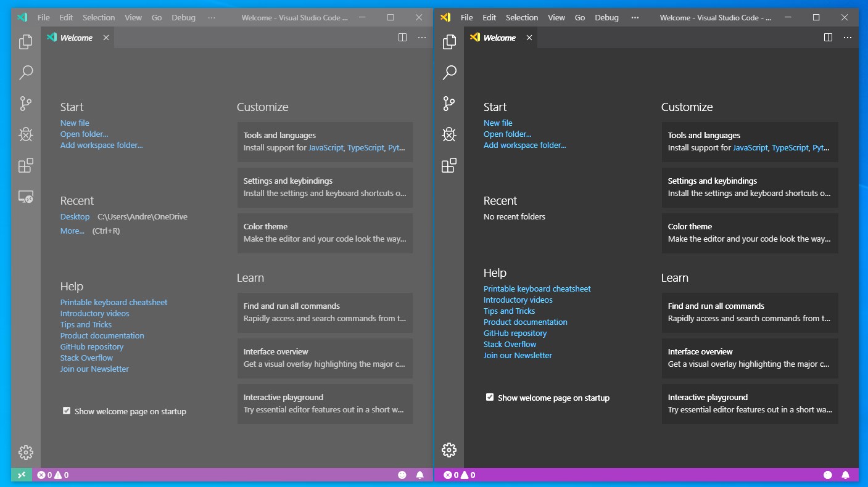The image size is (868, 487).
Task: Toggle Show welcome page on startup, right window
Action: pyautogui.click(x=489, y=397)
